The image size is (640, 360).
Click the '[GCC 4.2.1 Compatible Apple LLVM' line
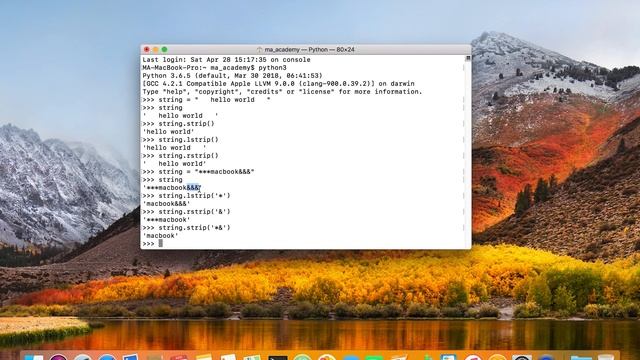point(278,84)
